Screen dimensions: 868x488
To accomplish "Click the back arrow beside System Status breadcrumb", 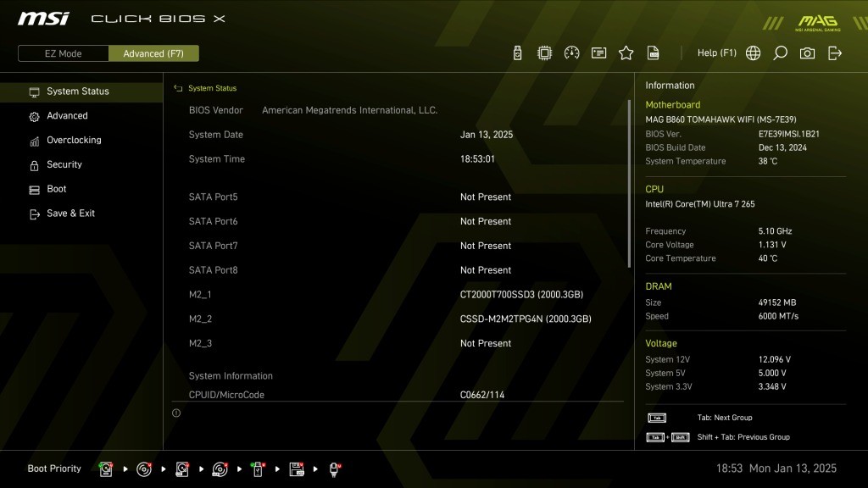I will [178, 88].
